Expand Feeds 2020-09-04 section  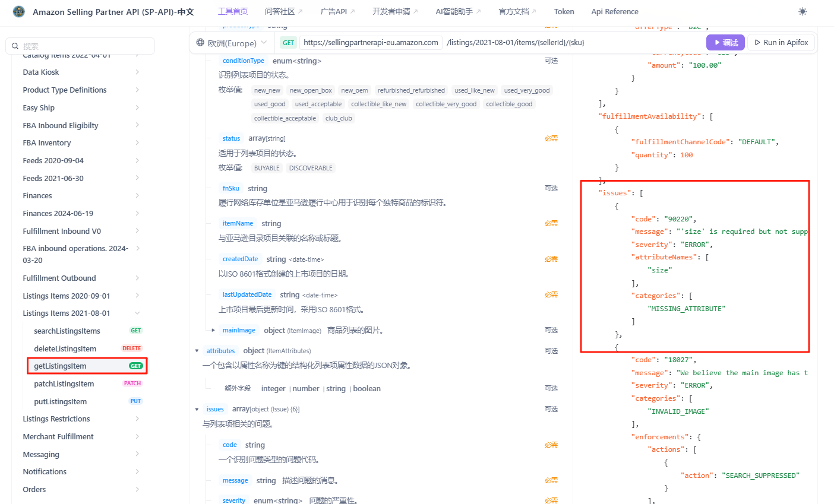pos(81,160)
